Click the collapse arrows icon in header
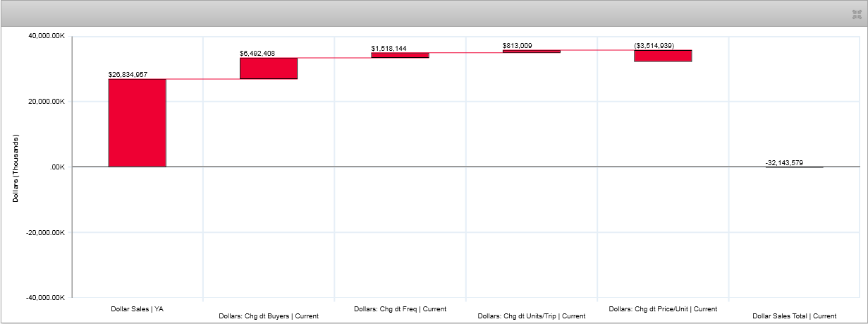Viewport: 868px width, 324px height. pyautogui.click(x=857, y=14)
